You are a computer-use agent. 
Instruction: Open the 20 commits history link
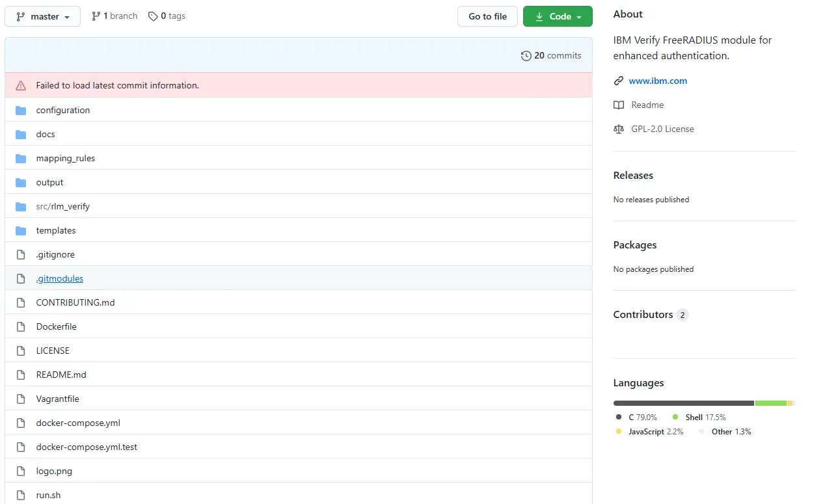pos(551,56)
